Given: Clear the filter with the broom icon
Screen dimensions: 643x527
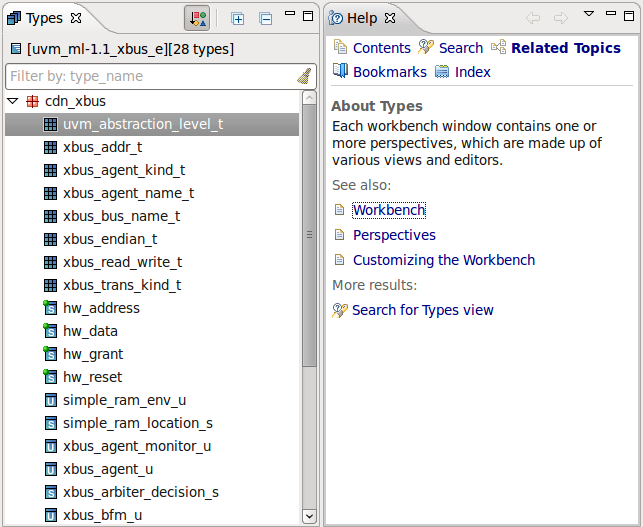Looking at the screenshot, I should (x=304, y=76).
